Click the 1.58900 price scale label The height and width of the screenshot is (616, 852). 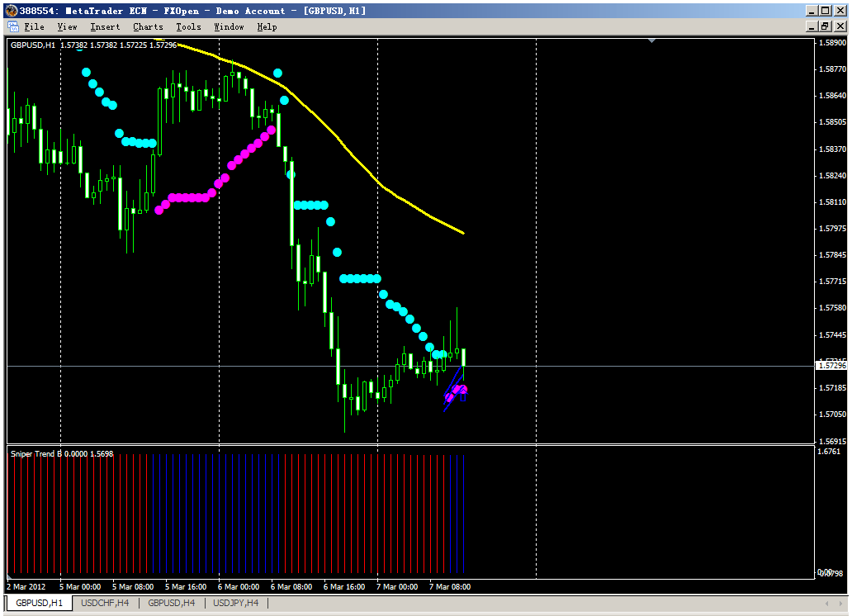(832, 42)
